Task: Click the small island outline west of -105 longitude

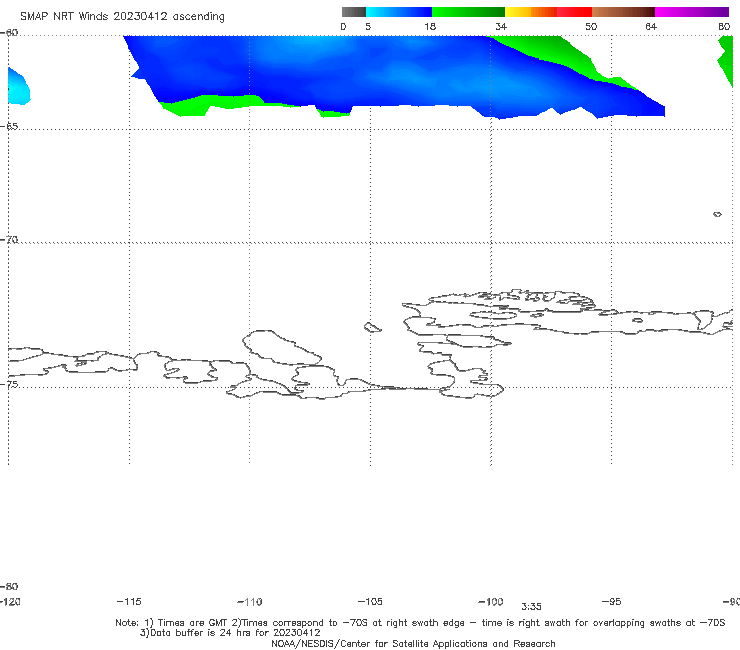Action: coord(373,327)
